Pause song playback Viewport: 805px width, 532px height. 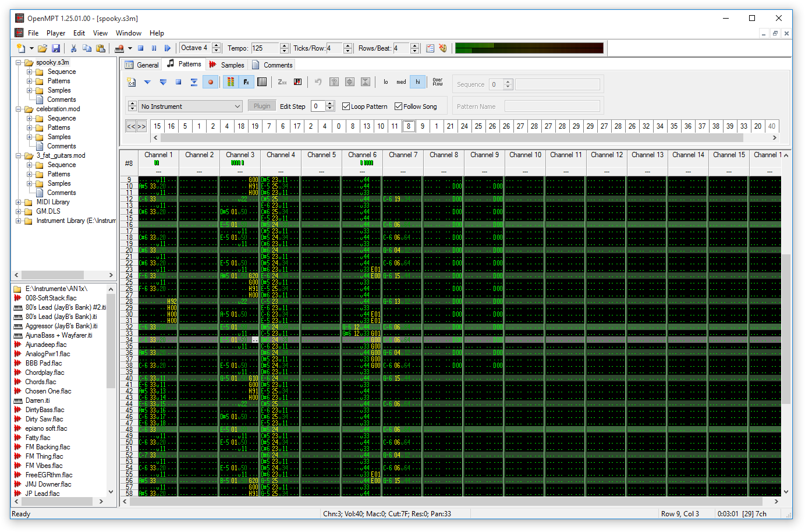154,48
